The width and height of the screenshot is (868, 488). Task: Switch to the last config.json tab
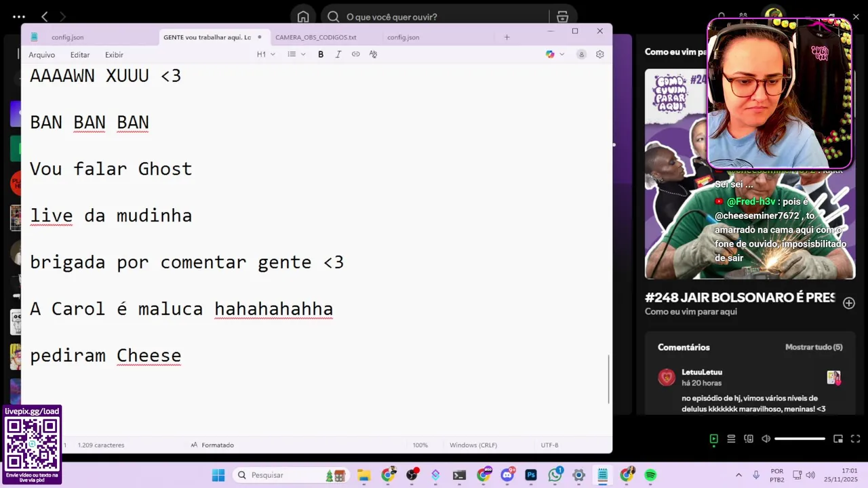click(x=403, y=37)
